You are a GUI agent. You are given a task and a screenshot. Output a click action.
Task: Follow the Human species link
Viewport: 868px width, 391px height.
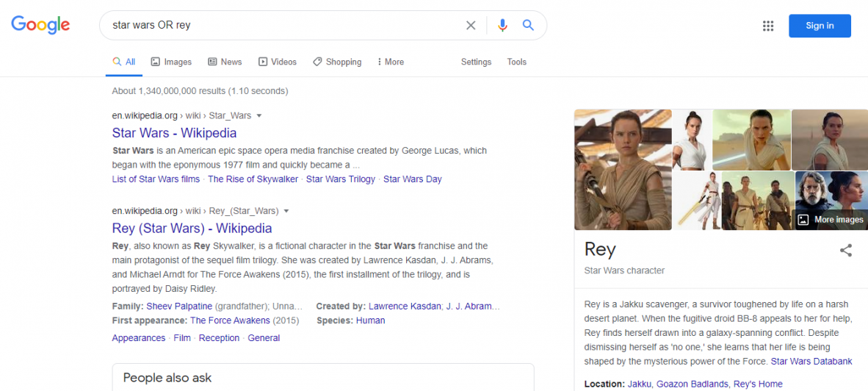click(x=370, y=320)
